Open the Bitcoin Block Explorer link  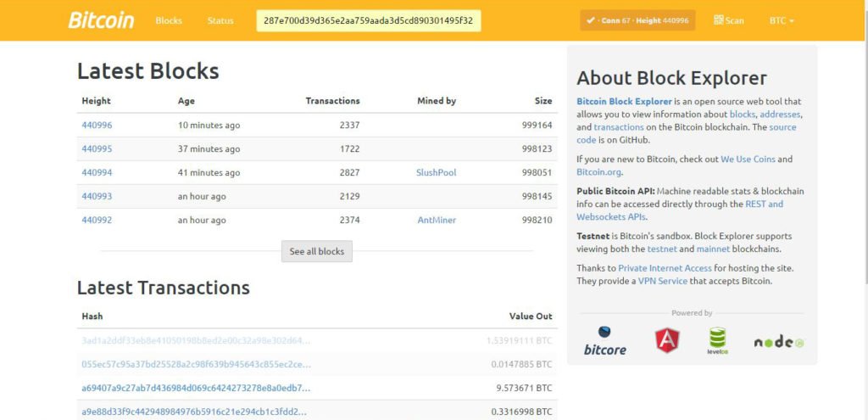tap(625, 102)
